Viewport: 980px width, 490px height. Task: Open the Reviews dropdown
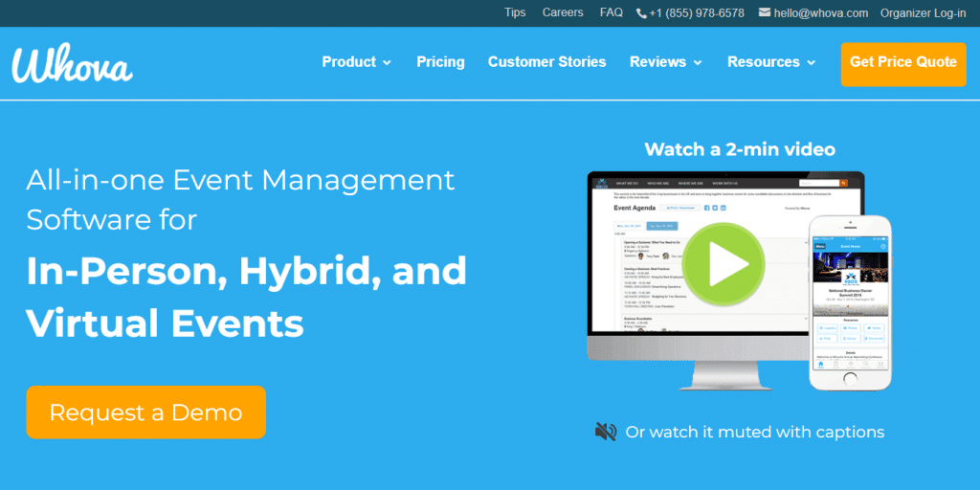click(x=665, y=62)
